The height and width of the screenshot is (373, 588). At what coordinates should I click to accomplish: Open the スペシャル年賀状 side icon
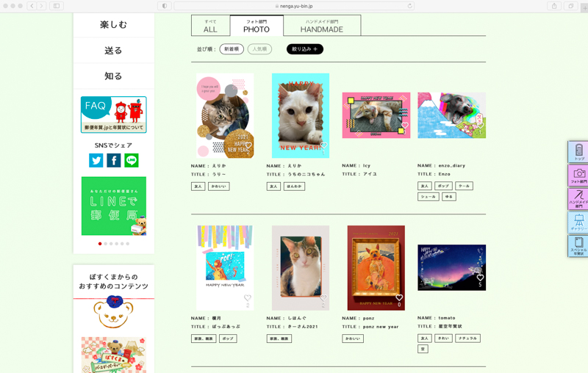pos(578,246)
